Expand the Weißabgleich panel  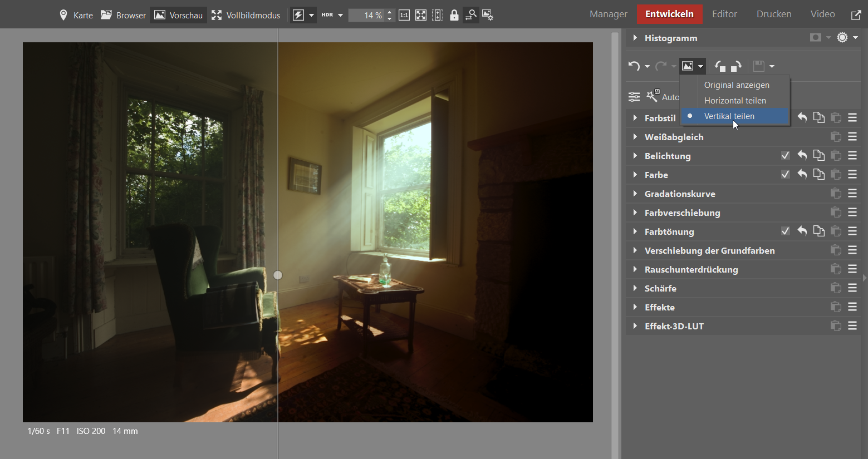pyautogui.click(x=635, y=137)
